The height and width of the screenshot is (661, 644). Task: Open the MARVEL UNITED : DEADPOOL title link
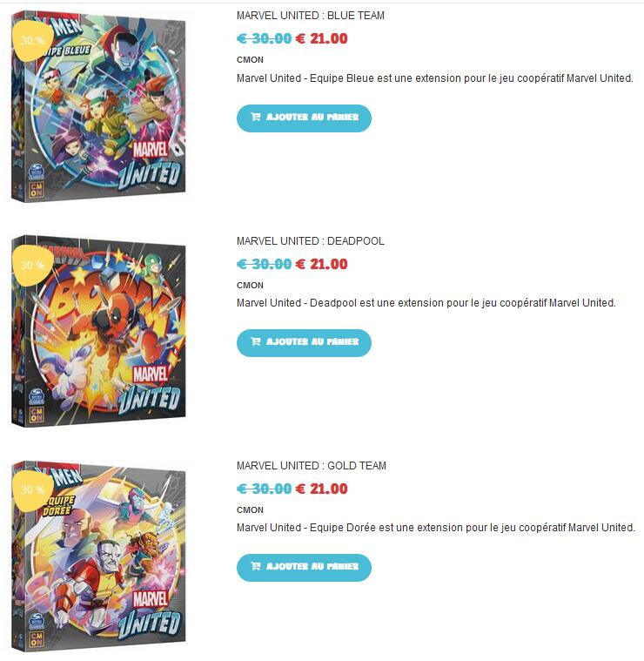click(x=311, y=240)
